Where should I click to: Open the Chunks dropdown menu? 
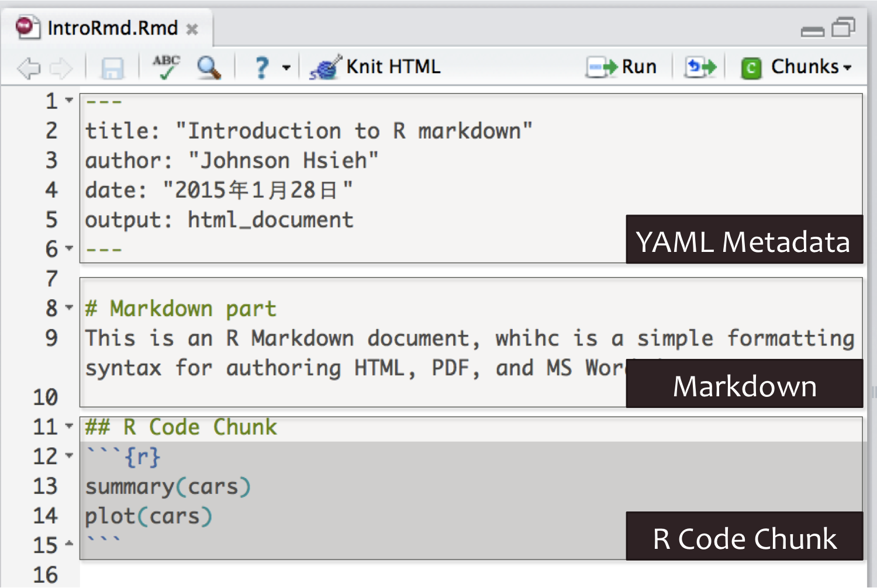click(797, 67)
